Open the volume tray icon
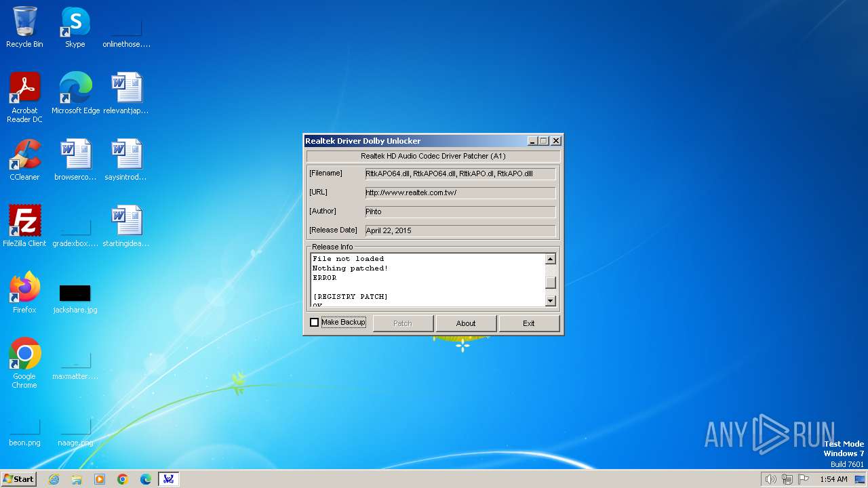The image size is (868, 488). coord(770,479)
